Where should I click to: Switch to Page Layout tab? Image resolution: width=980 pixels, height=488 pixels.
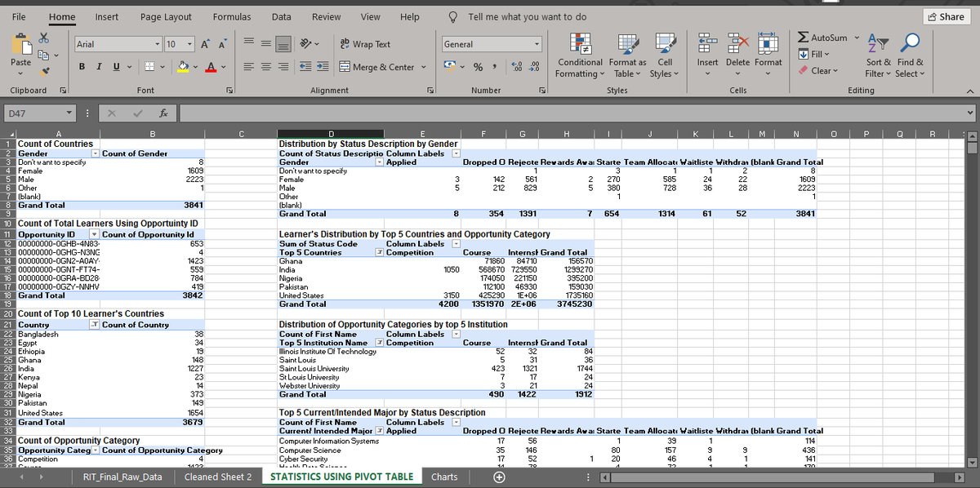(166, 16)
